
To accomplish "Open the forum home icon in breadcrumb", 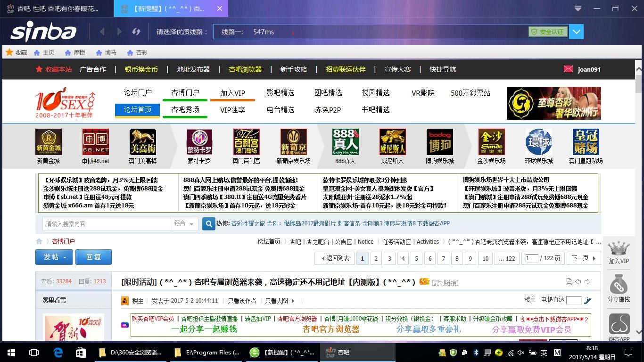I will pos(39,241).
